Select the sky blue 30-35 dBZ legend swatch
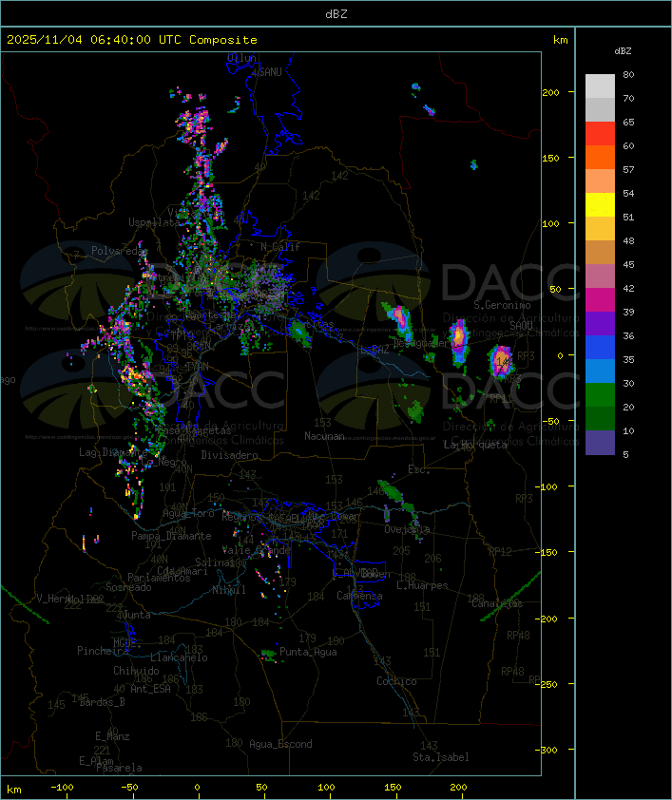The height and width of the screenshot is (800, 672). pyautogui.click(x=600, y=371)
